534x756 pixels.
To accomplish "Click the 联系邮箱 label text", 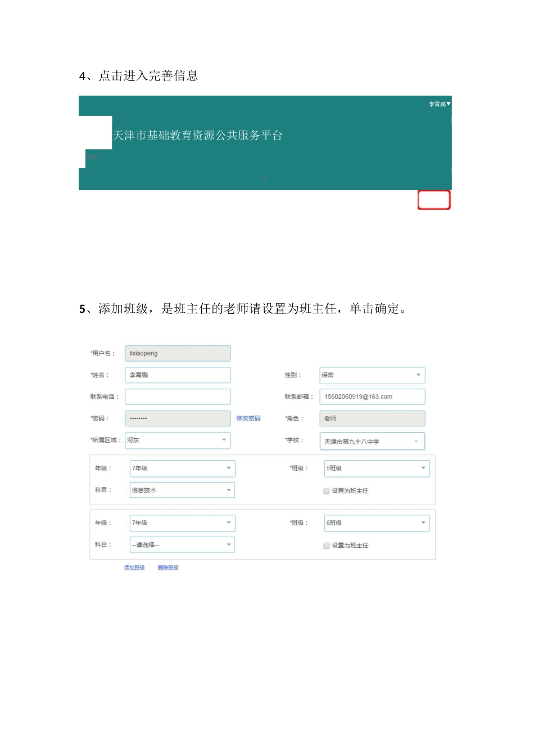I will coord(298,397).
